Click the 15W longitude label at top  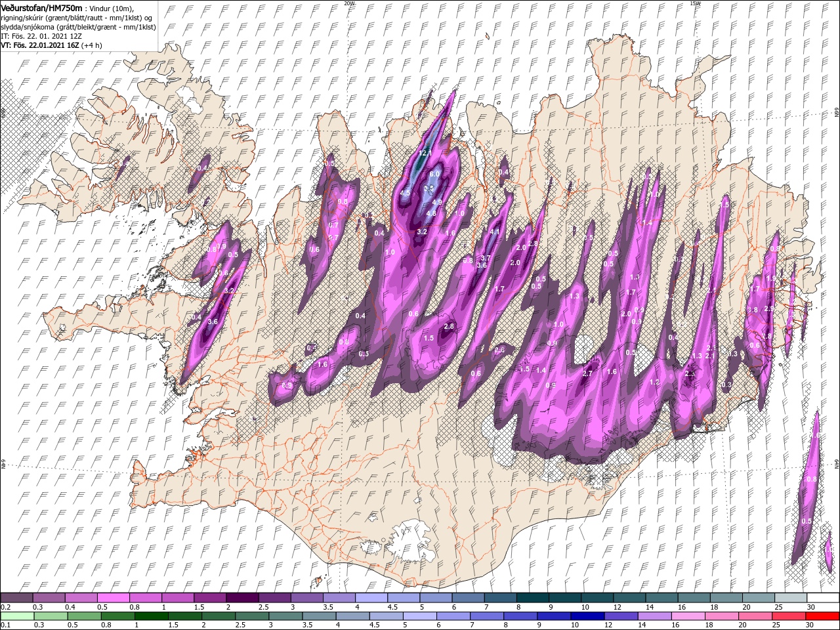[695, 3]
